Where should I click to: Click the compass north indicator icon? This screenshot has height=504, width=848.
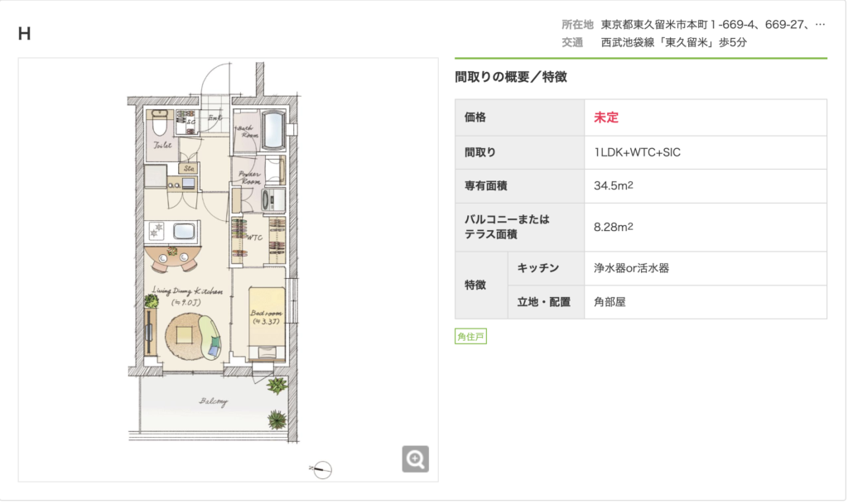tap(323, 469)
